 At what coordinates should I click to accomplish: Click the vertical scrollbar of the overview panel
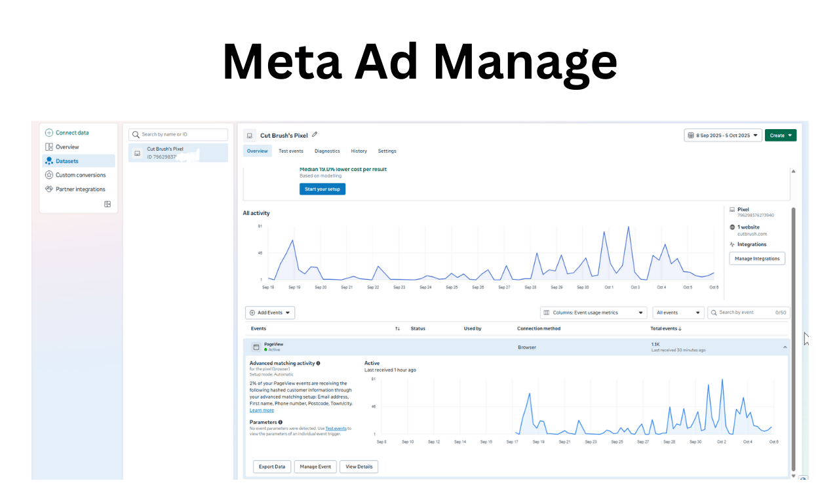pyautogui.click(x=794, y=328)
